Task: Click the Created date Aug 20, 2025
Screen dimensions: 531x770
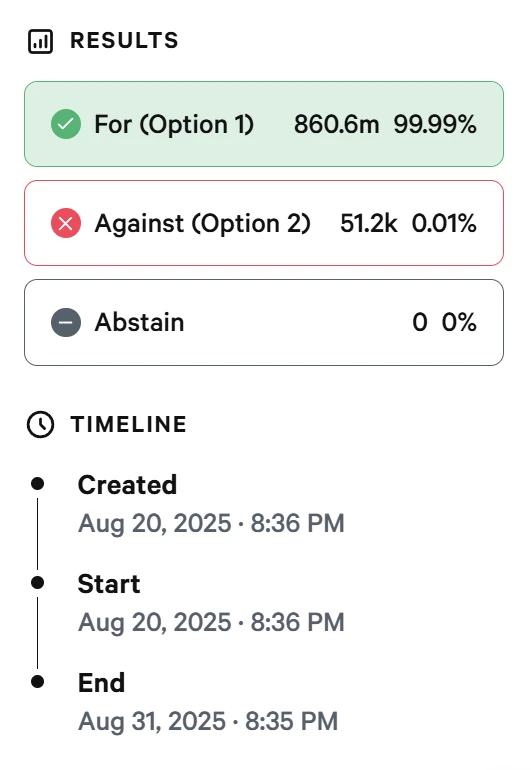Action: 155,523
